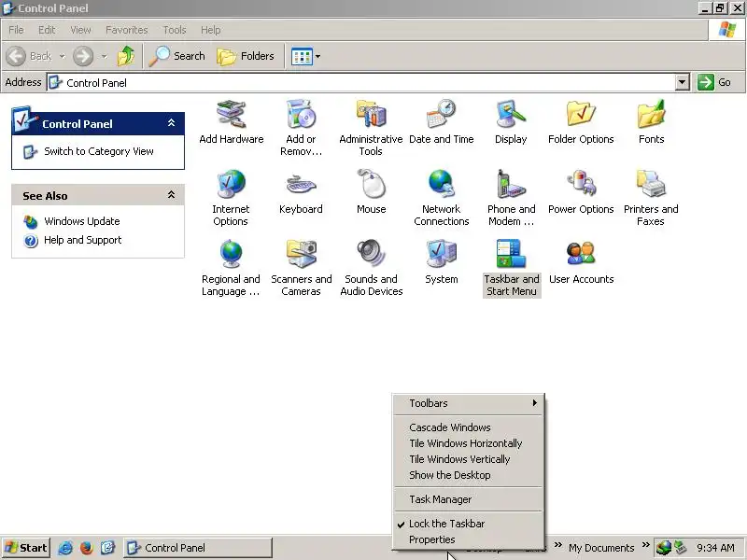Choose Show the Desktop menu item
The height and width of the screenshot is (560, 747).
click(469, 475)
